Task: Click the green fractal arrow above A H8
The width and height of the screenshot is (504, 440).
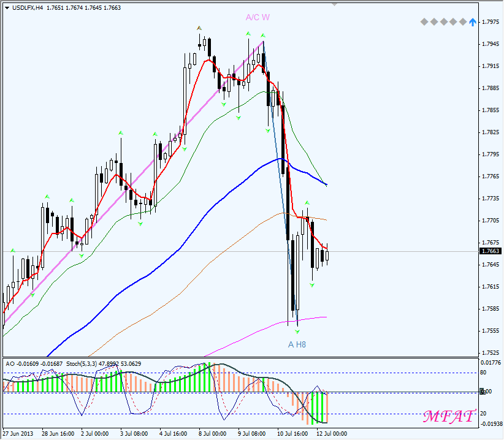Action: tap(297, 332)
